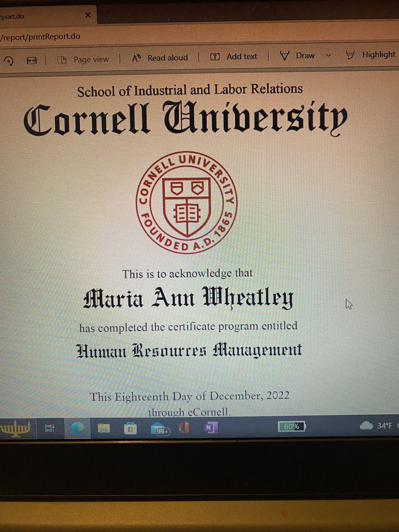Click the through eCornell line
Viewport: 399px width, 532px height.
tap(189, 412)
